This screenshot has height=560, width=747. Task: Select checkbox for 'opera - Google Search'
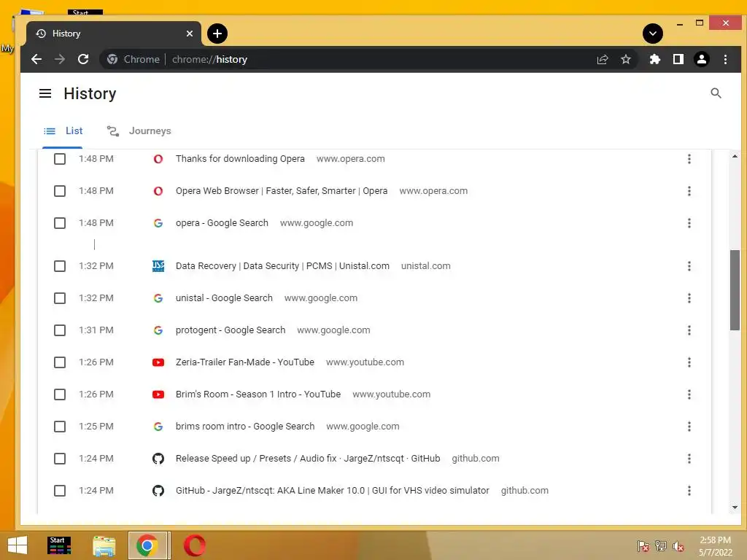(x=60, y=223)
